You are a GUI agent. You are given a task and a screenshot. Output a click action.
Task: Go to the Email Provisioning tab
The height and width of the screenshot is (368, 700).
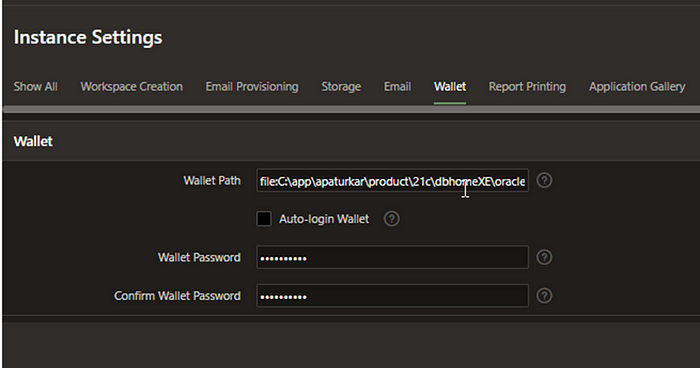coord(252,87)
